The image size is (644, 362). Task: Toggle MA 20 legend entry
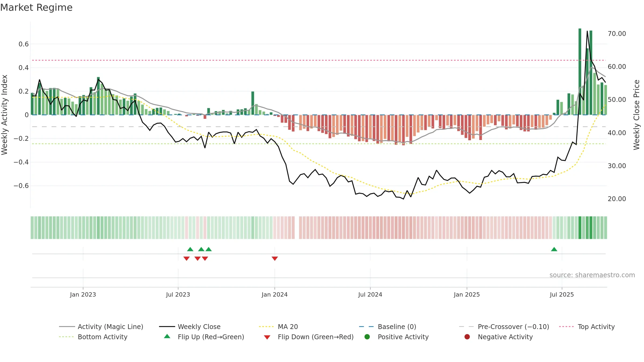[278, 327]
